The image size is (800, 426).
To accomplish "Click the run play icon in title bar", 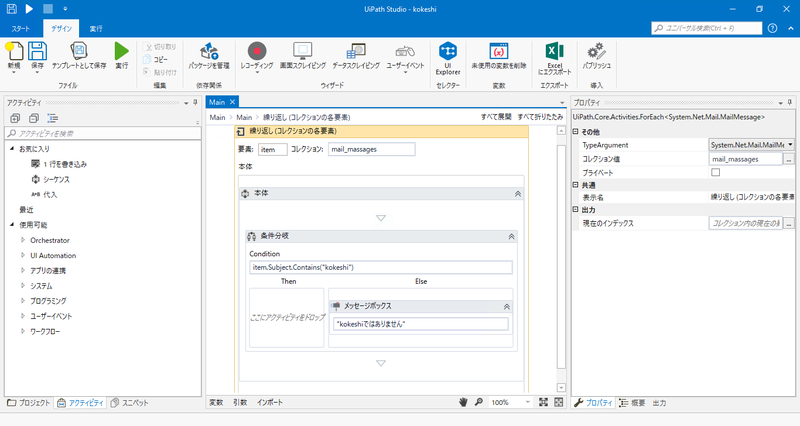I will click(x=29, y=9).
